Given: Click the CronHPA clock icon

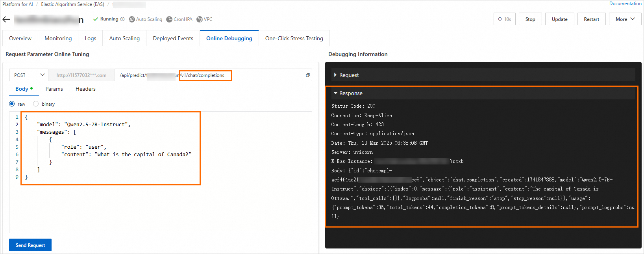Looking at the screenshot, I should [x=169, y=19].
